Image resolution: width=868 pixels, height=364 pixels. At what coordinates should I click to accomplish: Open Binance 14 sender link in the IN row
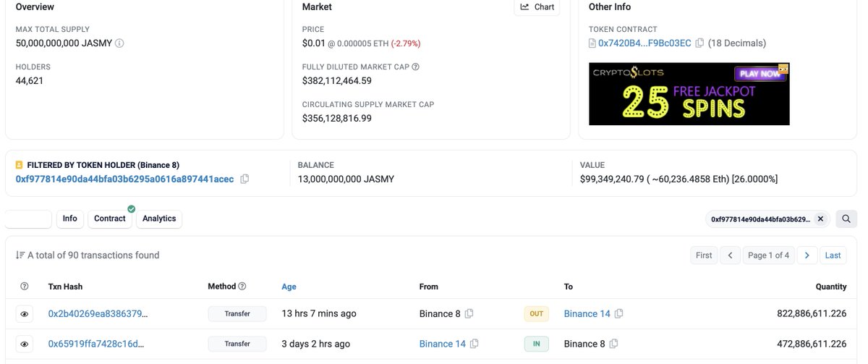[442, 344]
